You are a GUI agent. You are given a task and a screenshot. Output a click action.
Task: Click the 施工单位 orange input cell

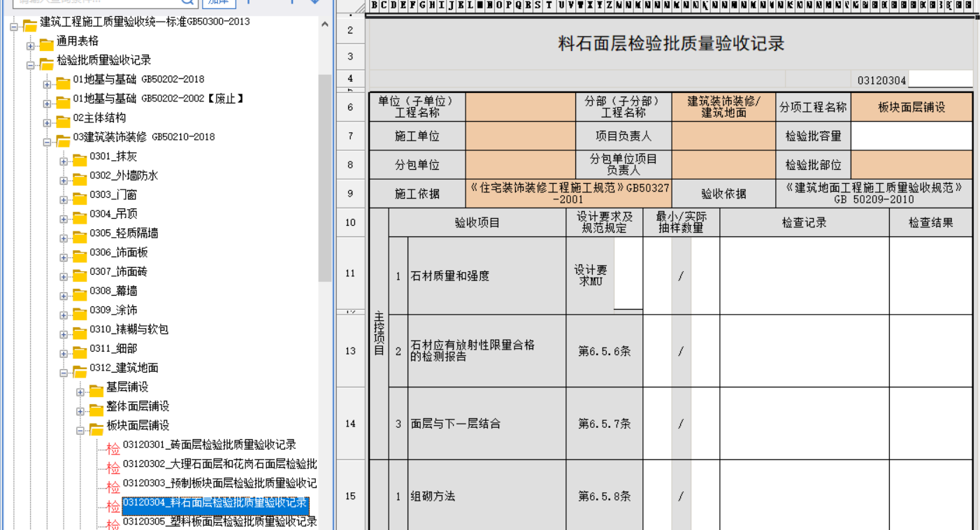[x=520, y=136]
